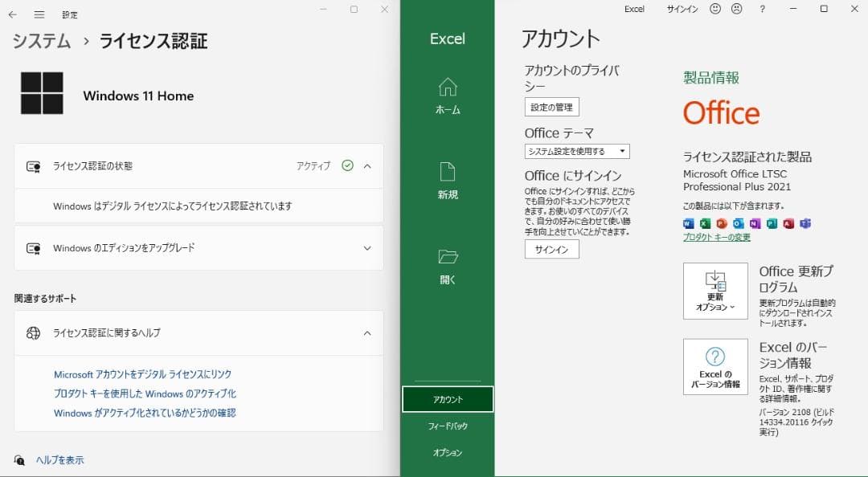
Task: Open the オプション menu in Excel
Action: 448,454
